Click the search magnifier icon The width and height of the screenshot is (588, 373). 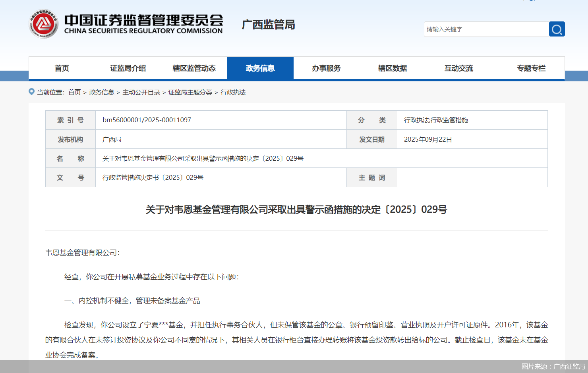(556, 29)
